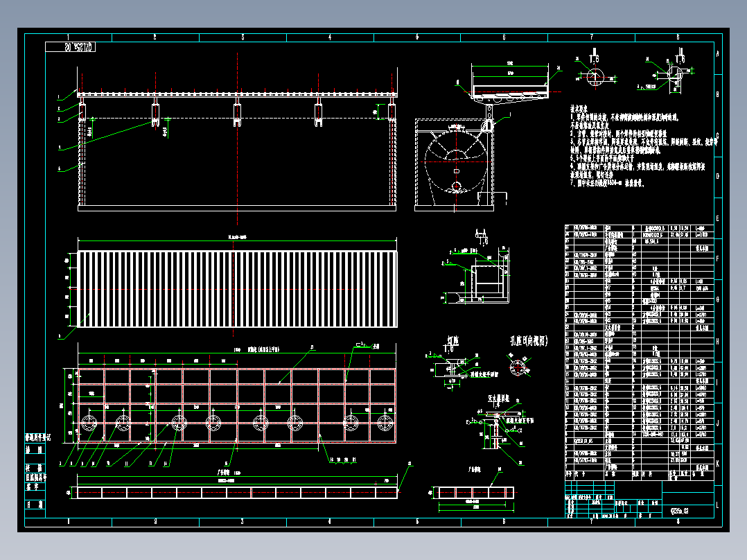
Task: Select the long billboard strip view at bottom
Action: (x=237, y=492)
